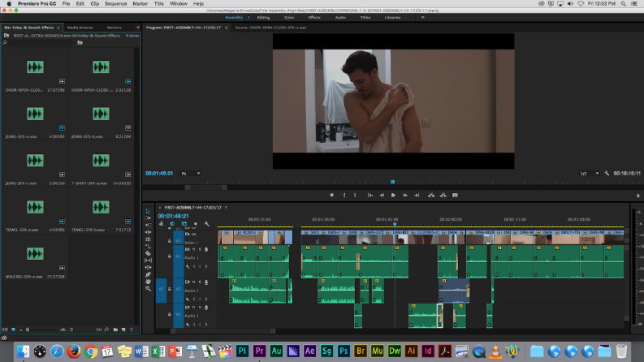Export frame with camera icon

pos(455,196)
